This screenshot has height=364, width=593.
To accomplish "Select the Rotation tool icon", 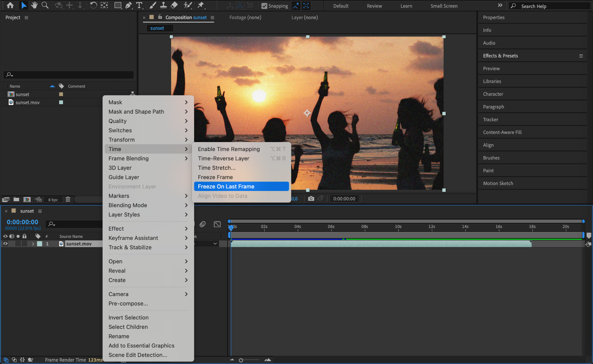I will [x=93, y=5].
